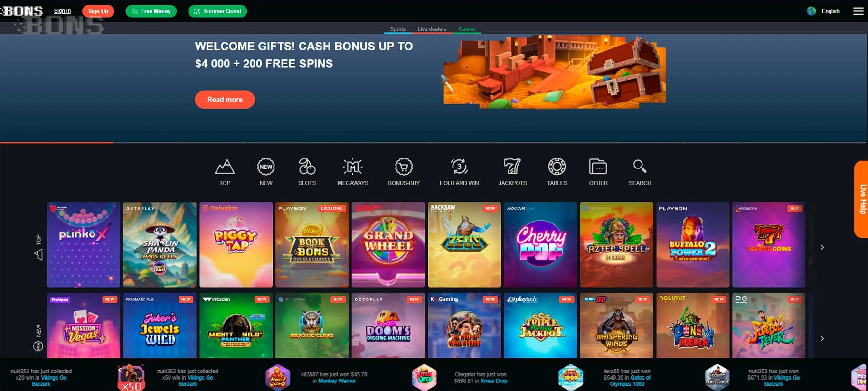Switch to the Sports tab
This screenshot has height=391, width=868.
(x=397, y=29)
